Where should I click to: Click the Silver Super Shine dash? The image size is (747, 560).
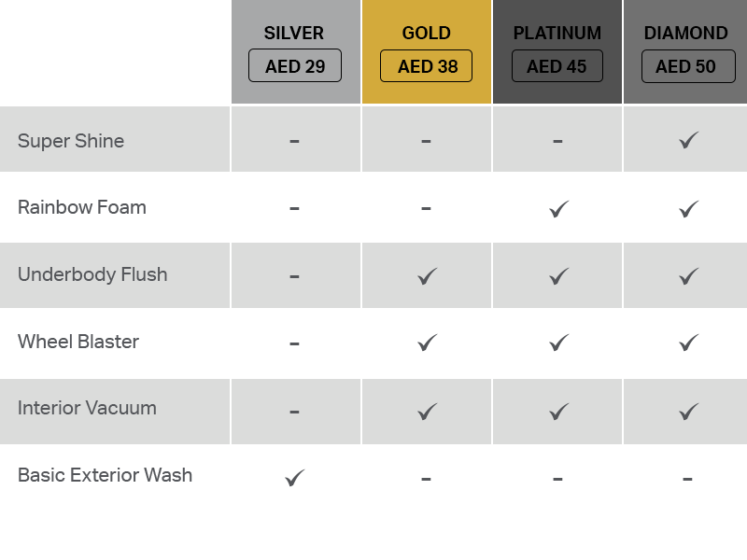point(294,141)
